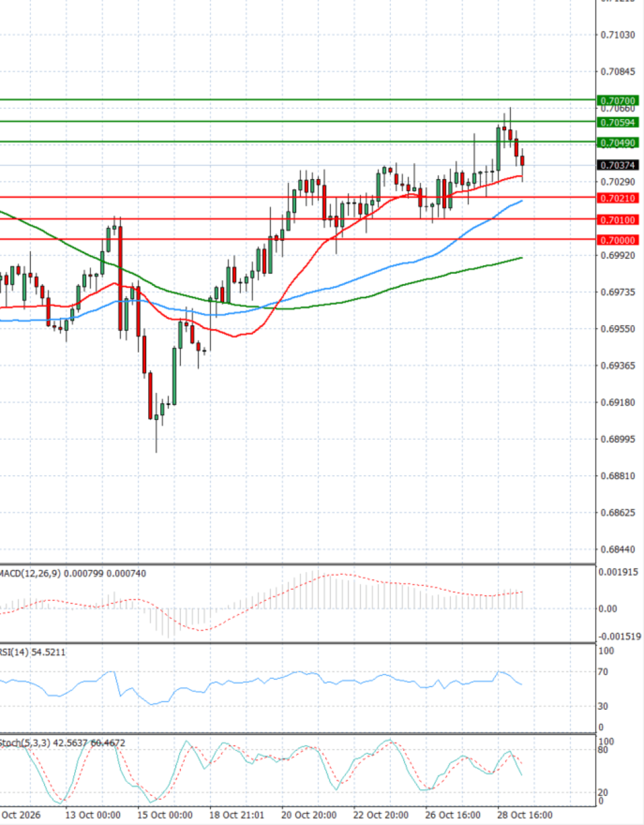Image resolution: width=644 pixels, height=825 pixels.
Task: Click the 0.69920 value on price axis
Action: pos(618,255)
